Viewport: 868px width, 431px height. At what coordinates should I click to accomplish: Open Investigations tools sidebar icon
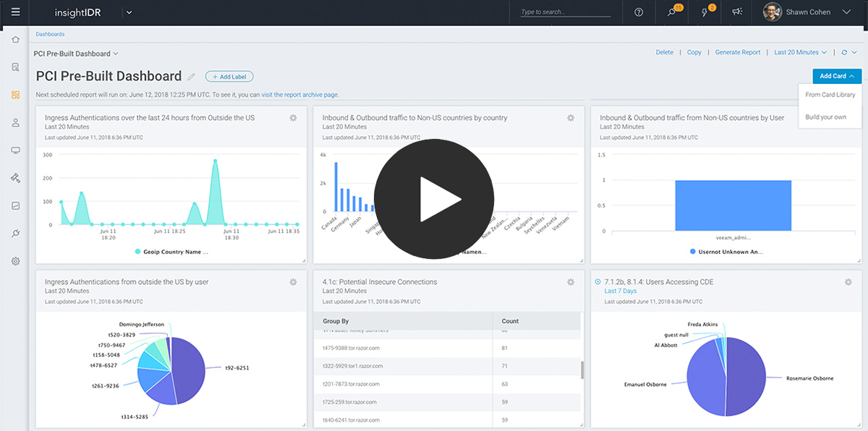(15, 178)
